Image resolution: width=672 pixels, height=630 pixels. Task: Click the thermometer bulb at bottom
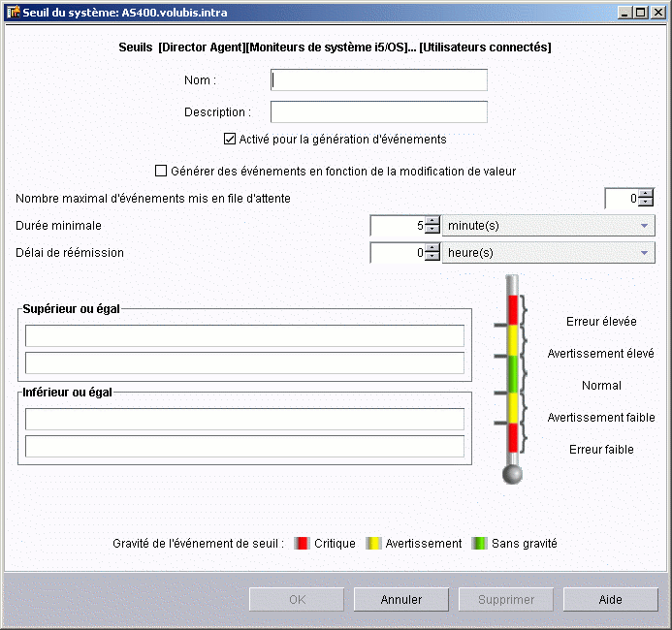[512, 474]
